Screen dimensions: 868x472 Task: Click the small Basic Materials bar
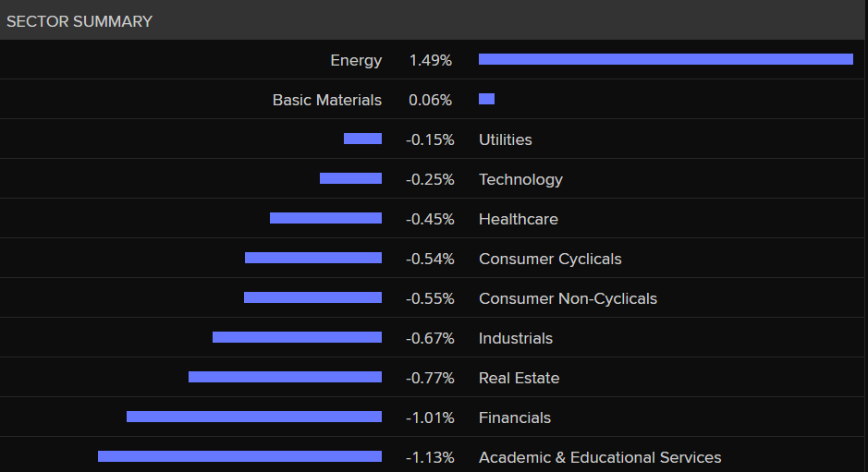coord(486,99)
